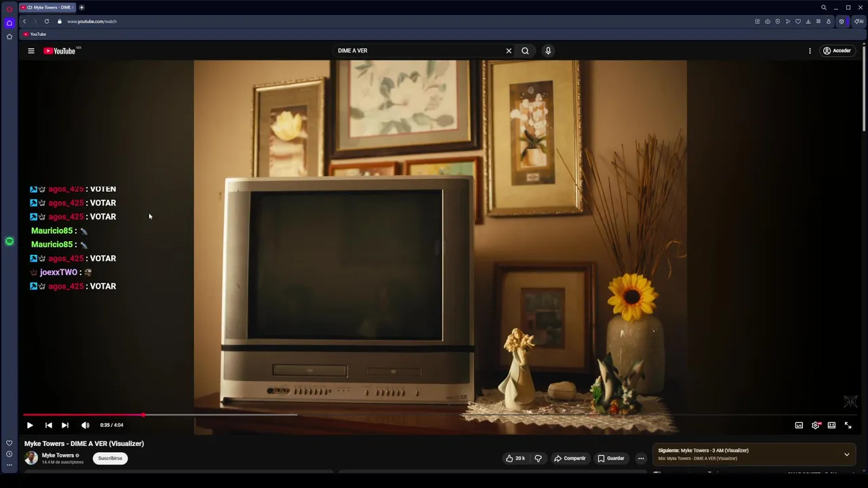Image resolution: width=868 pixels, height=488 pixels.
Task: Skip to the next video
Action: (65, 426)
